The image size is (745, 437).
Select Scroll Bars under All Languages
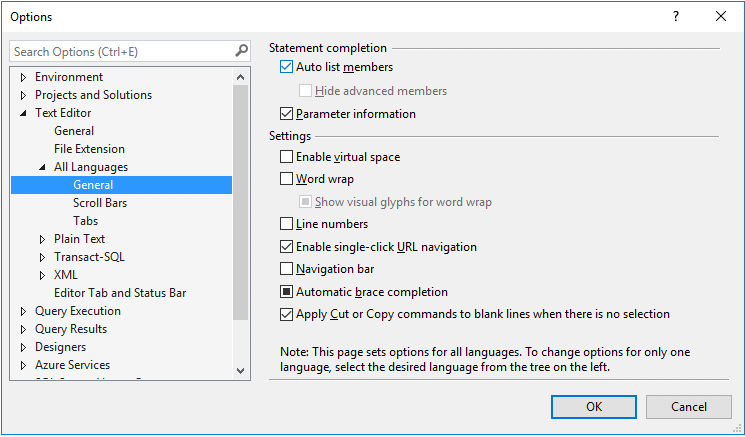[99, 203]
